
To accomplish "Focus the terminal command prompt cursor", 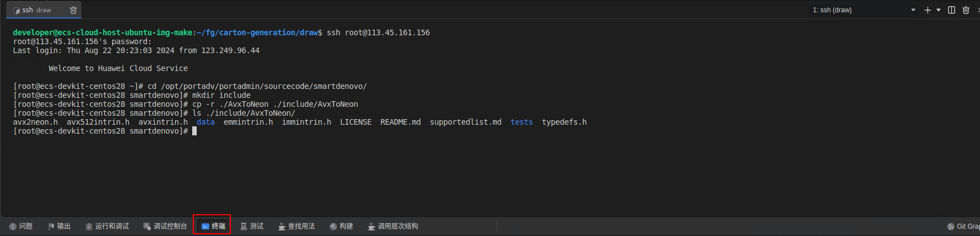I will coord(194,131).
